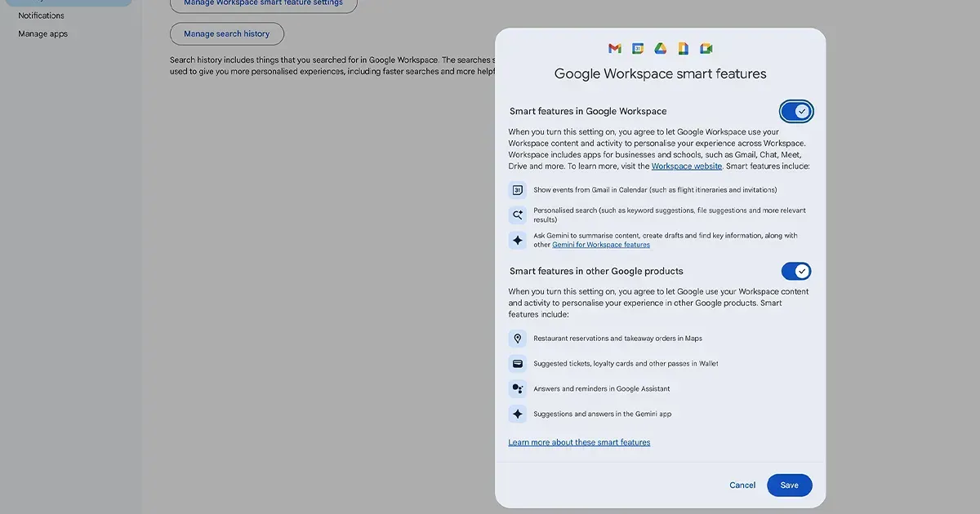This screenshot has height=514, width=980.
Task: Open the Google Docs icon in the header
Action: coord(683,48)
